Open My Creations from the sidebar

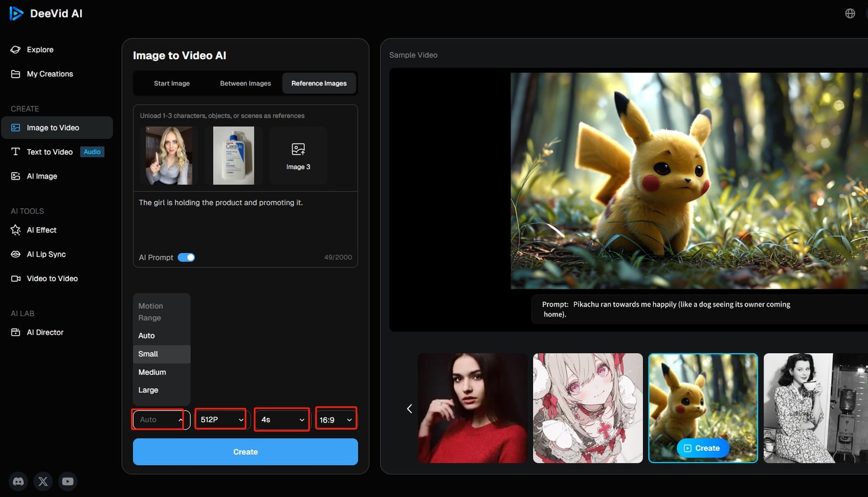click(49, 74)
